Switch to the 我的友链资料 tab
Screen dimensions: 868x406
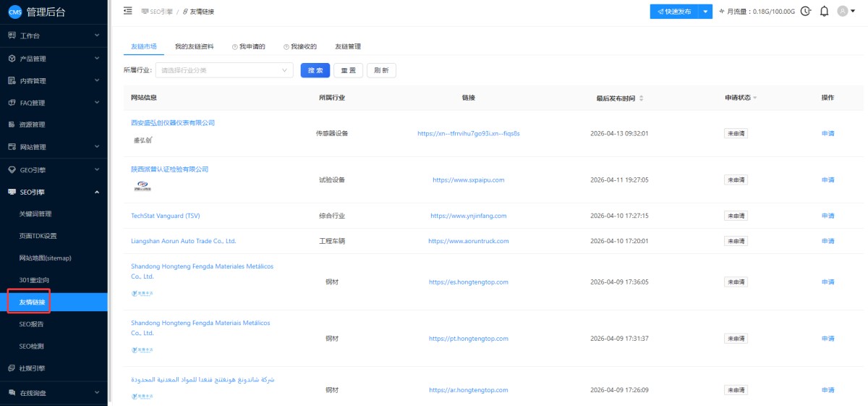[194, 46]
